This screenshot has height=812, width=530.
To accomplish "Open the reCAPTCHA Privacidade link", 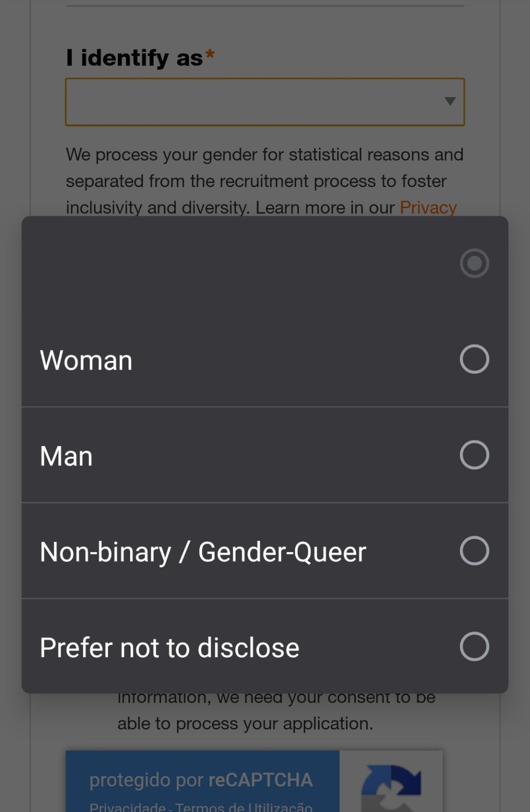I will (x=128, y=807).
